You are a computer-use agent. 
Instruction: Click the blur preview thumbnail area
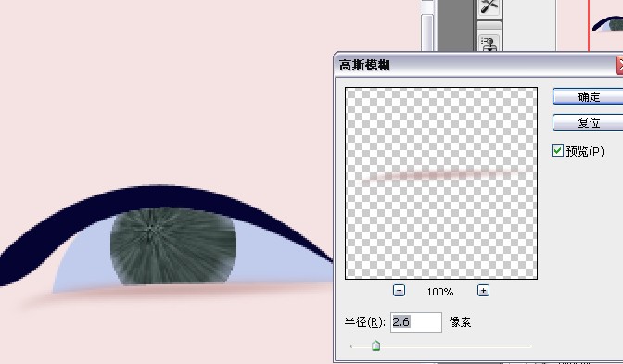click(x=441, y=183)
